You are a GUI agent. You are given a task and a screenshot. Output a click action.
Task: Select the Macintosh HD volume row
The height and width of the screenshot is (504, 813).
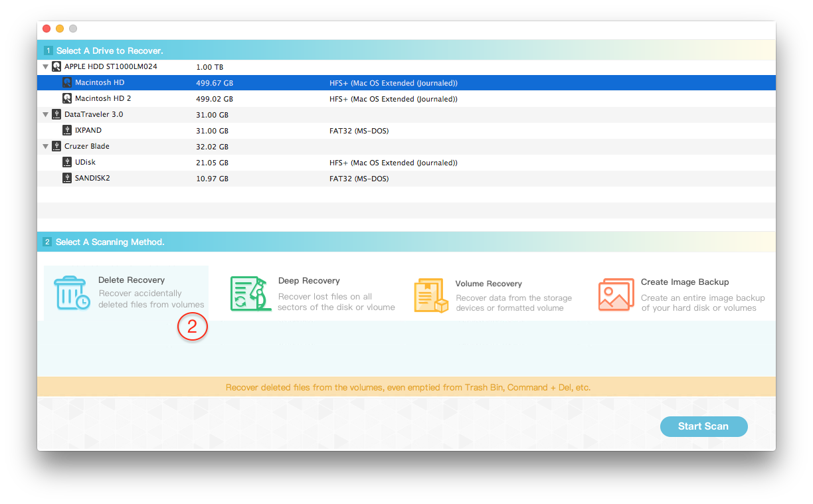pos(406,83)
